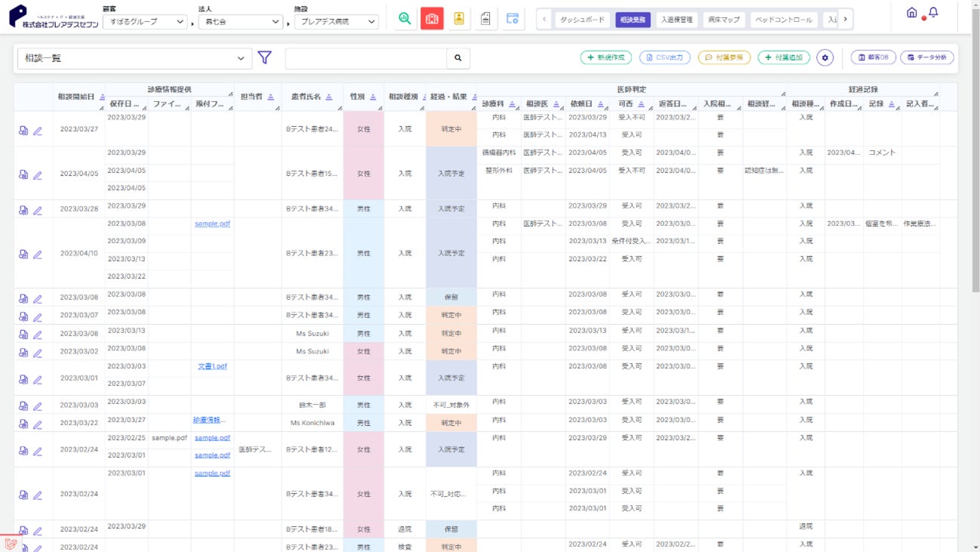Go to home via house icon

(912, 13)
